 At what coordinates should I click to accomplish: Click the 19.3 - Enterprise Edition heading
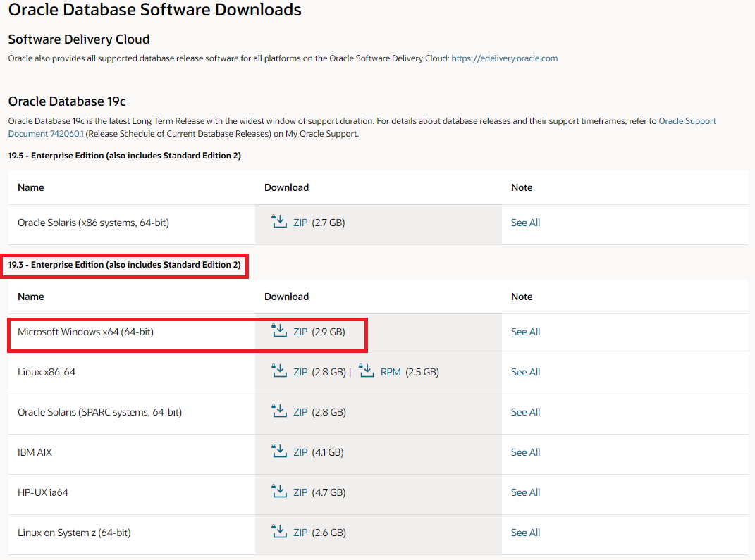[124, 265]
